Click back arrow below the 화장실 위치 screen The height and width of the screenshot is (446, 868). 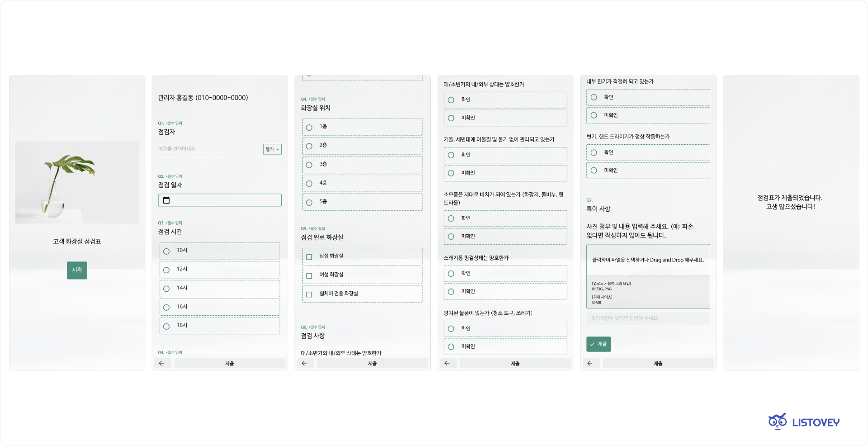(304, 363)
